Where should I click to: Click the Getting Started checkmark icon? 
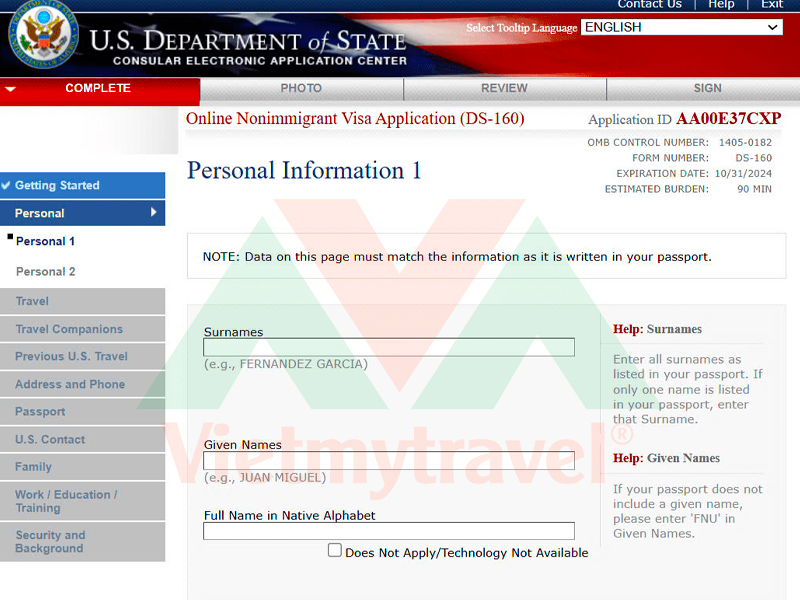tap(6, 185)
